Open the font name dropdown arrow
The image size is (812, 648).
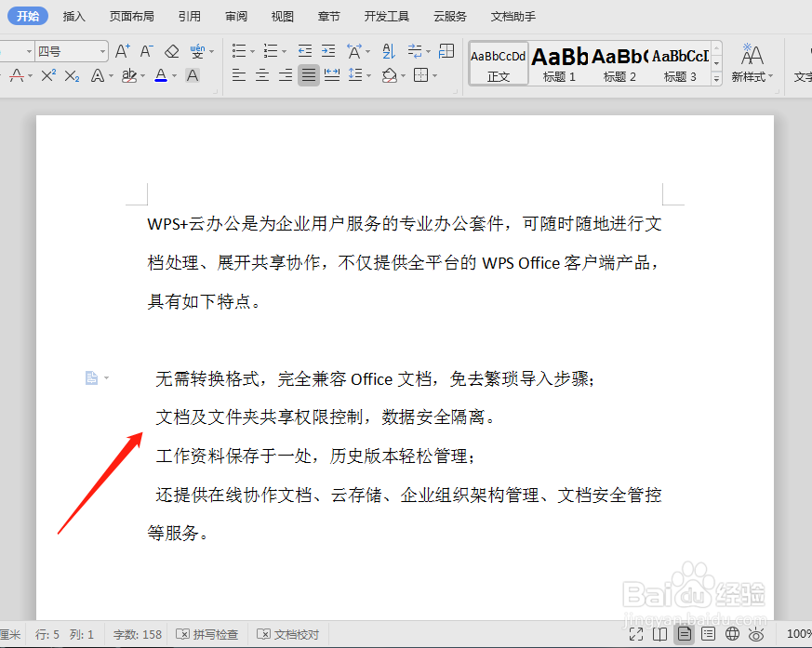pos(29,51)
